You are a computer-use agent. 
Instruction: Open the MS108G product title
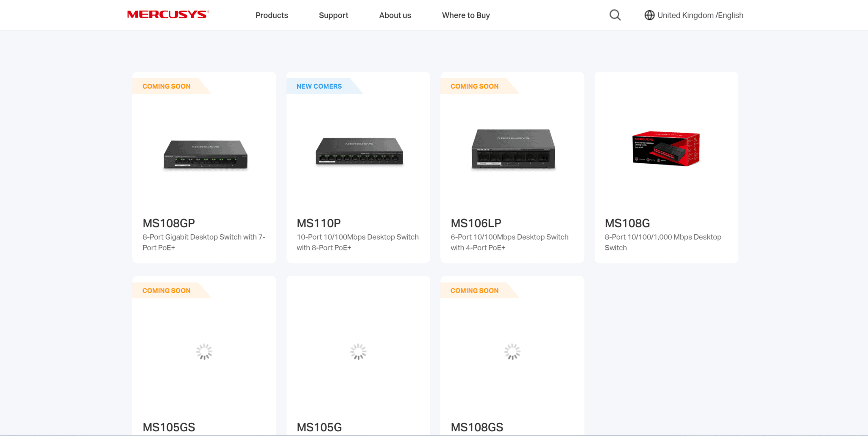[x=627, y=223]
